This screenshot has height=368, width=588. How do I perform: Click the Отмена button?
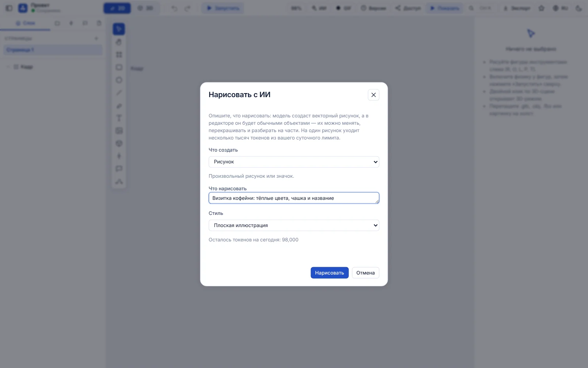[365, 273]
